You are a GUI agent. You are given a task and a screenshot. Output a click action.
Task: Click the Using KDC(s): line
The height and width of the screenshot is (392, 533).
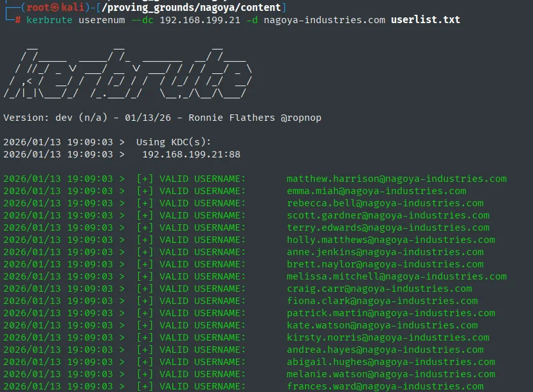[174, 142]
